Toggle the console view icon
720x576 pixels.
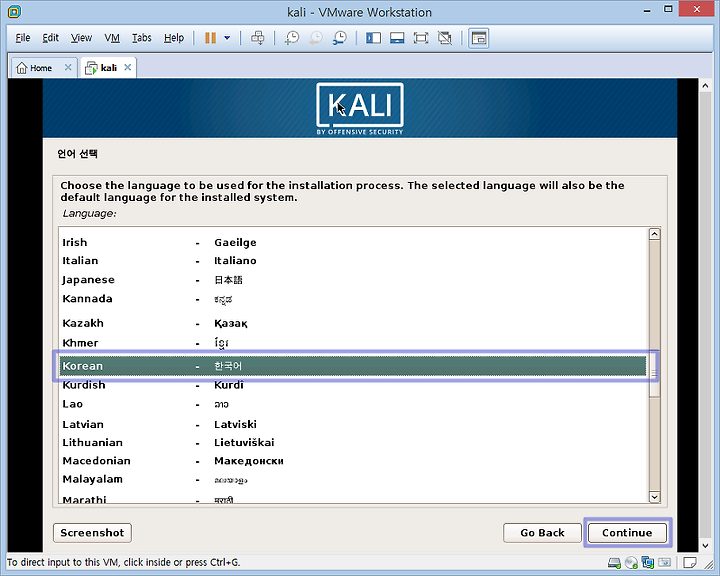tap(478, 38)
